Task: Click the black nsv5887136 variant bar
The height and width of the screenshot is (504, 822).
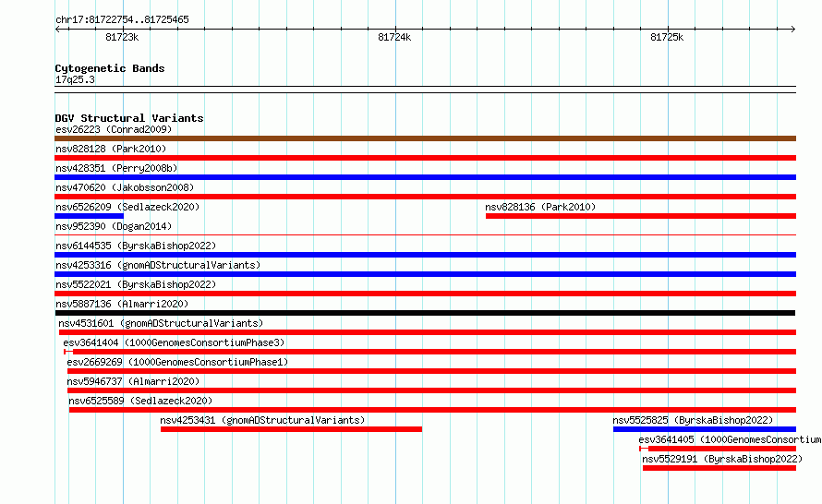Action: coord(425,313)
